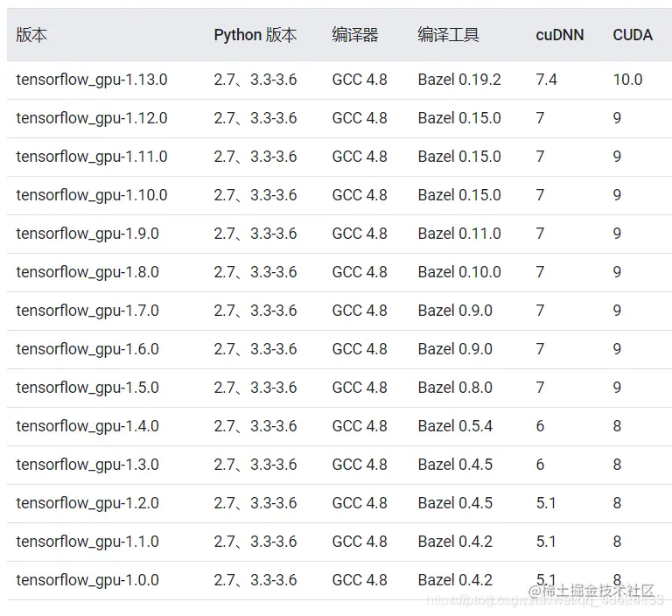Select the tensorflow_gpu-1.0.0 cell
672x616 pixels.
pos(87,581)
